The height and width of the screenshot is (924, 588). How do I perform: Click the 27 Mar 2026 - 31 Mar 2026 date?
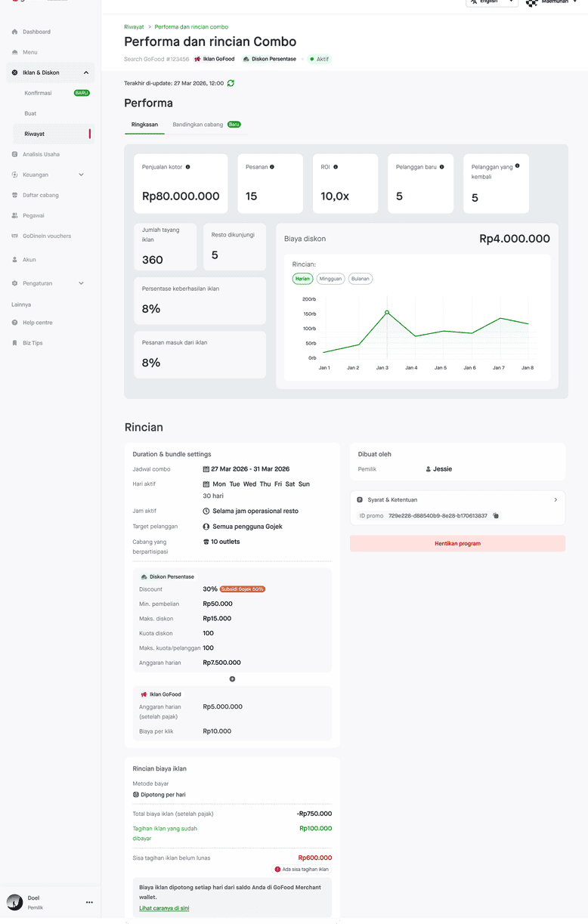pyautogui.click(x=250, y=469)
